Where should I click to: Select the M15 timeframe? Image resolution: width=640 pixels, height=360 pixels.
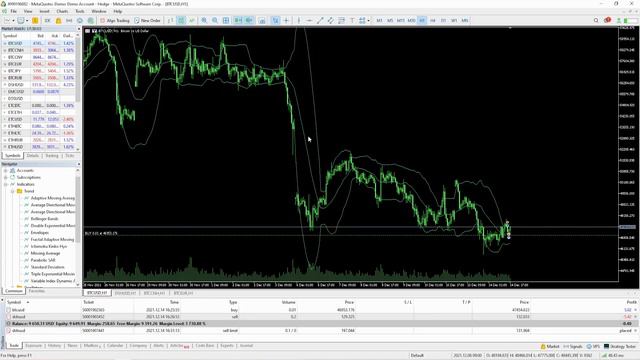click(400, 20)
